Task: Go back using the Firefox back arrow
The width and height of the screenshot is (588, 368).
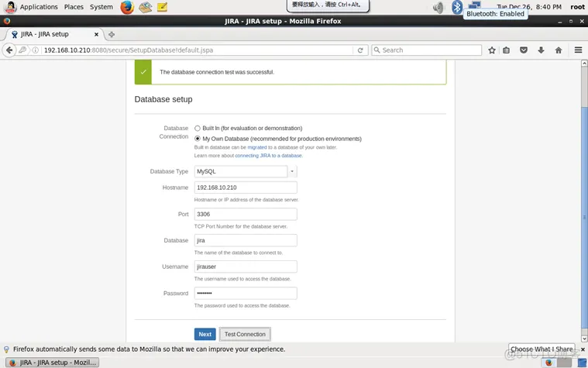Action: [x=9, y=50]
